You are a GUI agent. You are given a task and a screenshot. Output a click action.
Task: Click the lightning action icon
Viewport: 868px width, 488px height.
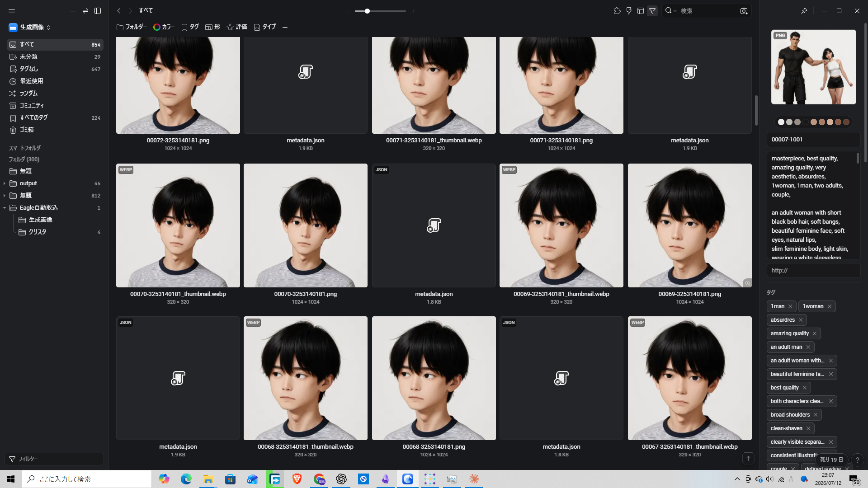tap(629, 11)
